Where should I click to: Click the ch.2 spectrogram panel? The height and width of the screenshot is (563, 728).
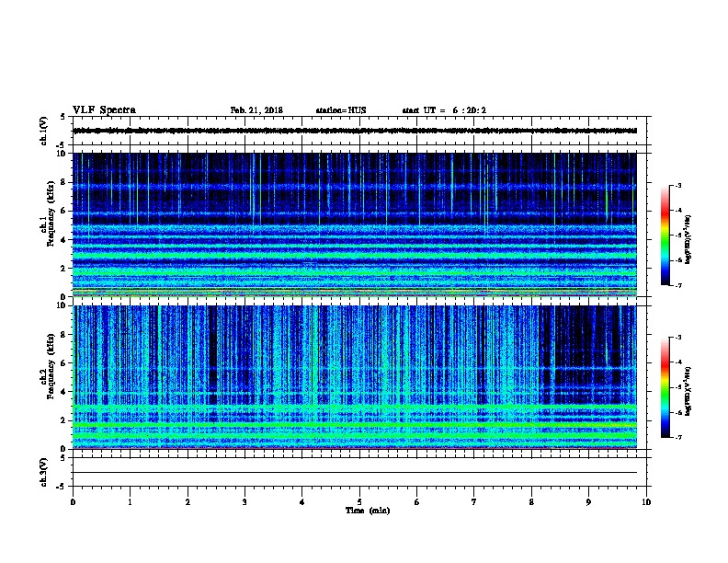click(355, 377)
